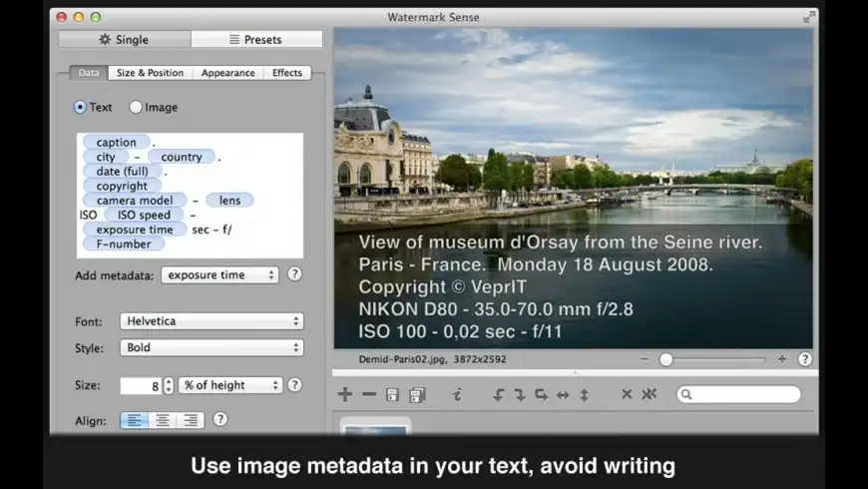
Task: Switch to the Presets mode button
Action: click(256, 39)
